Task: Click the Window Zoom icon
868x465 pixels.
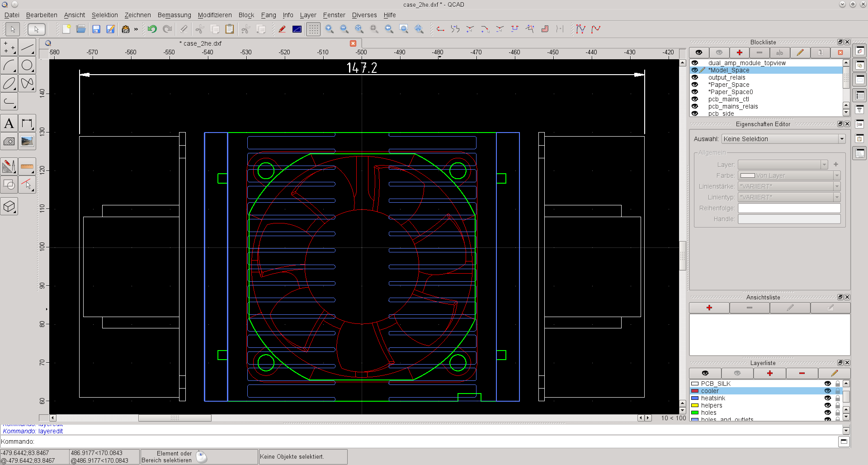Action: point(404,29)
